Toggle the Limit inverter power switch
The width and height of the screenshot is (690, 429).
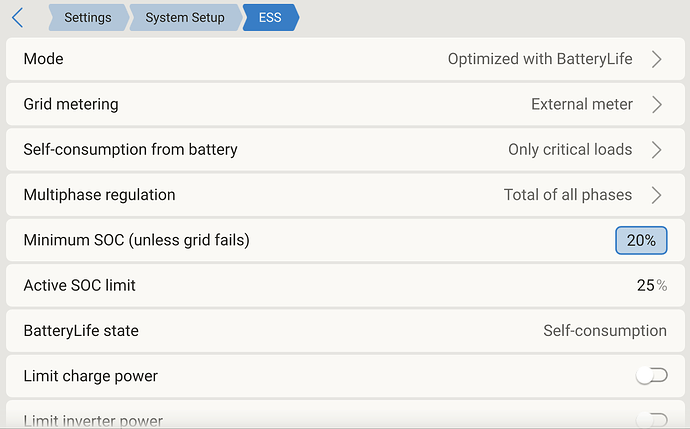point(651,420)
